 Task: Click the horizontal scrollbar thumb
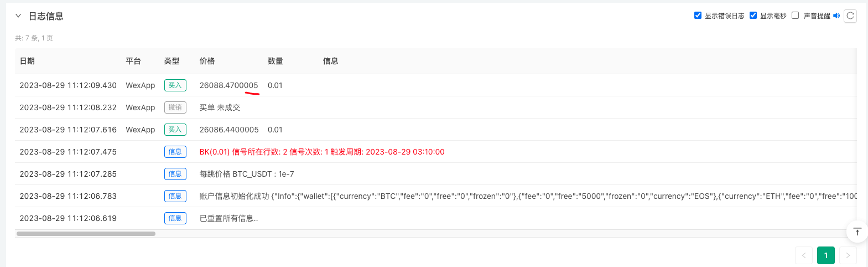[86, 234]
